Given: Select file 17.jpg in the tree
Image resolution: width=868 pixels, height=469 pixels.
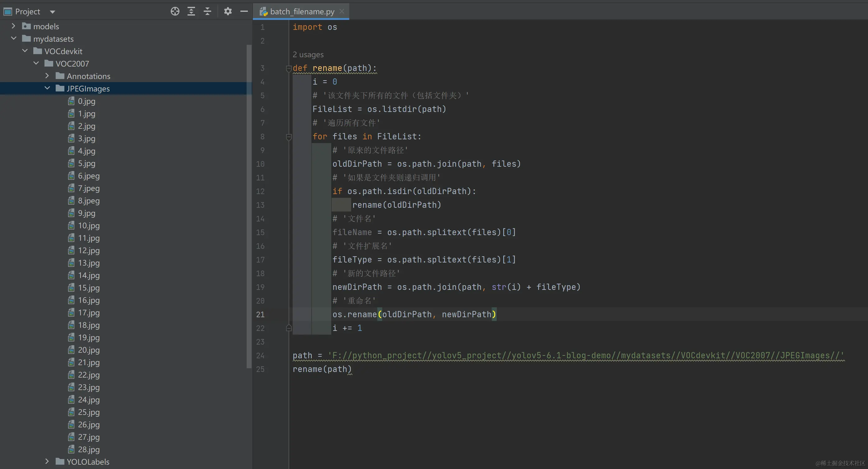Looking at the screenshot, I should point(89,313).
